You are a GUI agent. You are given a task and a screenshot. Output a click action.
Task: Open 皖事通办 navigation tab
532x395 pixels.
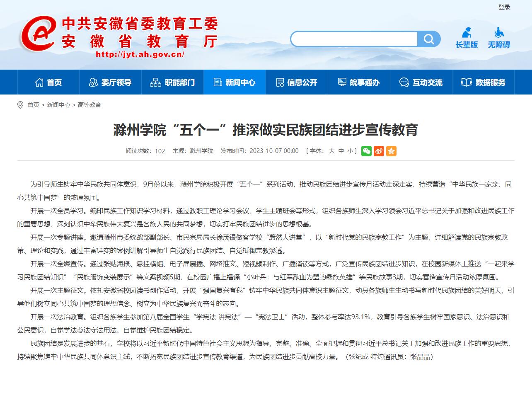[359, 82]
